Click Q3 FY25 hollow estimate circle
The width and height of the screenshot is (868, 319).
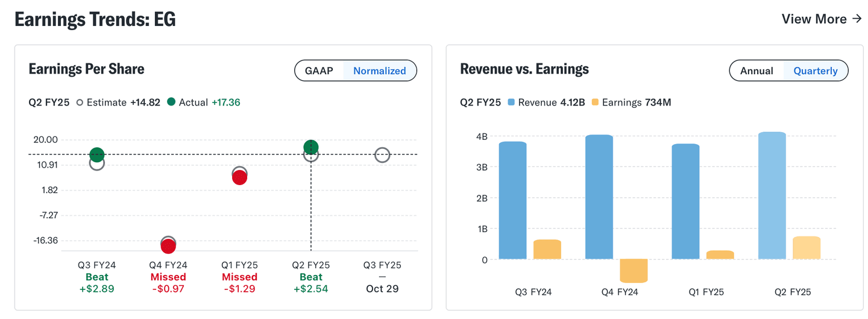(x=382, y=155)
